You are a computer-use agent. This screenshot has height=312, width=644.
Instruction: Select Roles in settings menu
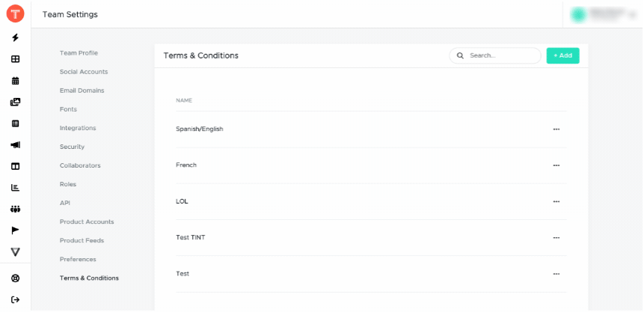point(68,184)
